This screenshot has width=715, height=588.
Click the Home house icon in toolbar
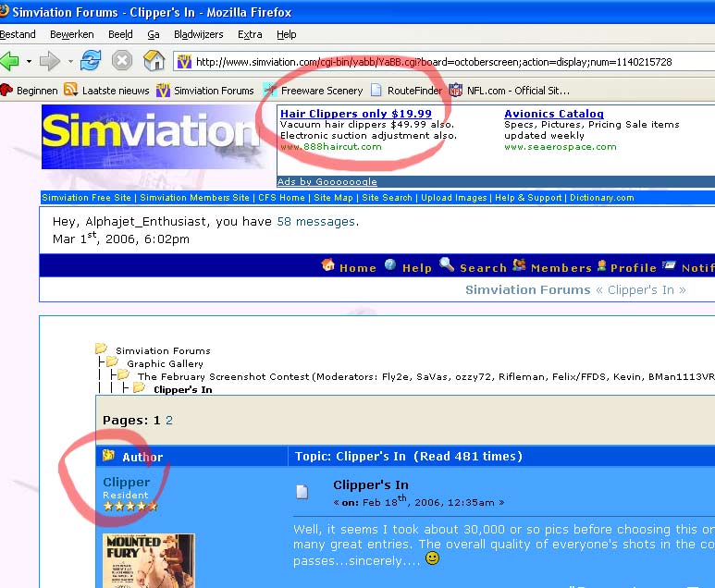(x=154, y=62)
